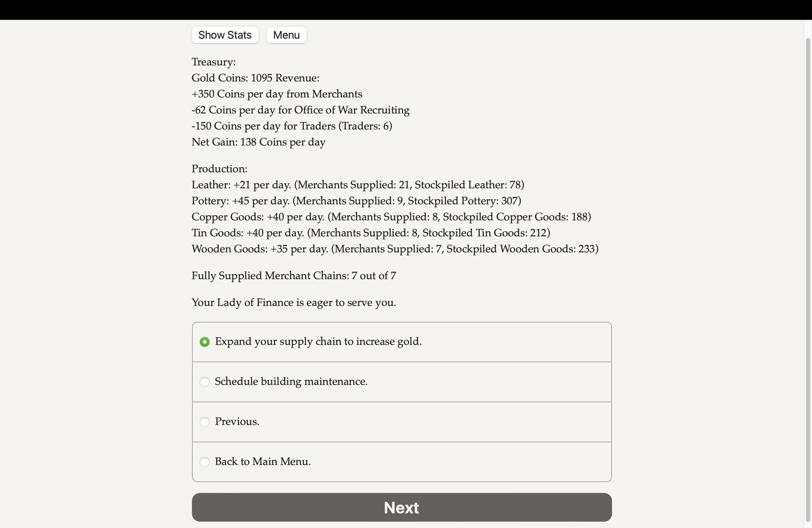Open the Menu button
Image resolution: width=812 pixels, height=528 pixels.
pyautogui.click(x=286, y=35)
